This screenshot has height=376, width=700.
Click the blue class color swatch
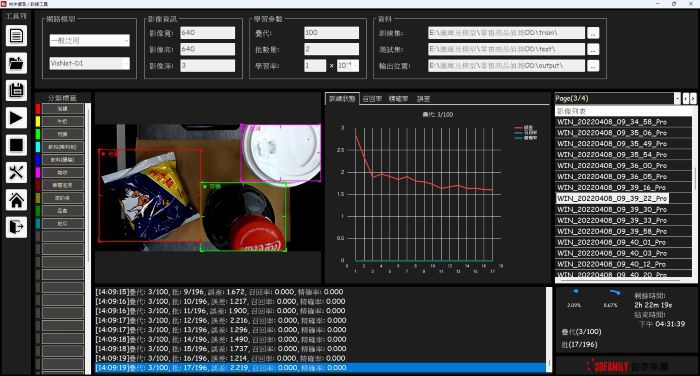point(38,159)
